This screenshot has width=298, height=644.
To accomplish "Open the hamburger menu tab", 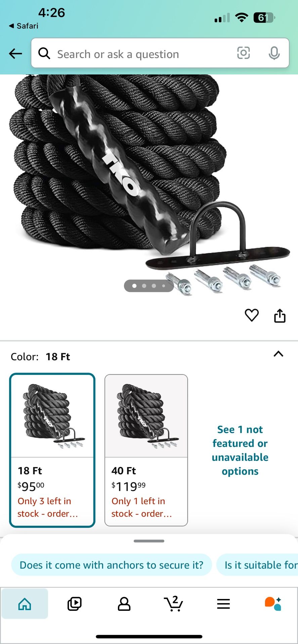I will click(223, 604).
